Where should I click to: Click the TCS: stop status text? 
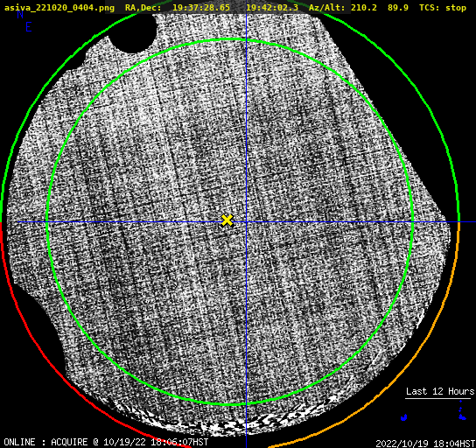click(443, 8)
